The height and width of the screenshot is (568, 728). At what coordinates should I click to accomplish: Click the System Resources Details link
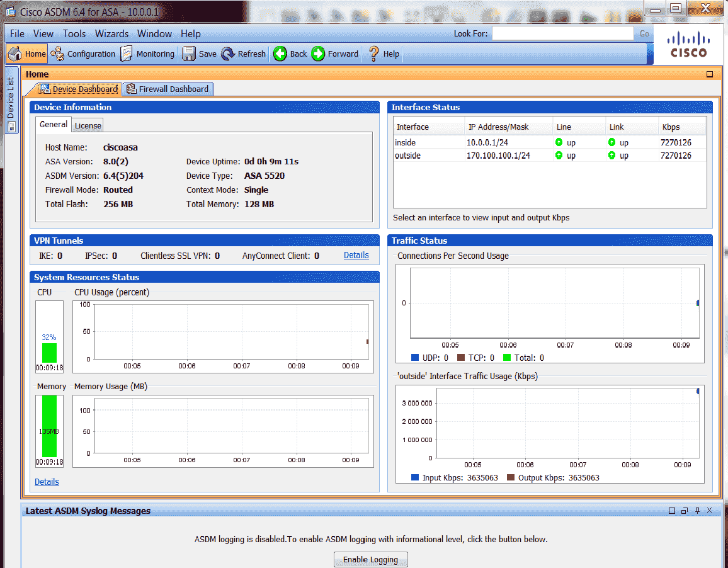(x=47, y=482)
